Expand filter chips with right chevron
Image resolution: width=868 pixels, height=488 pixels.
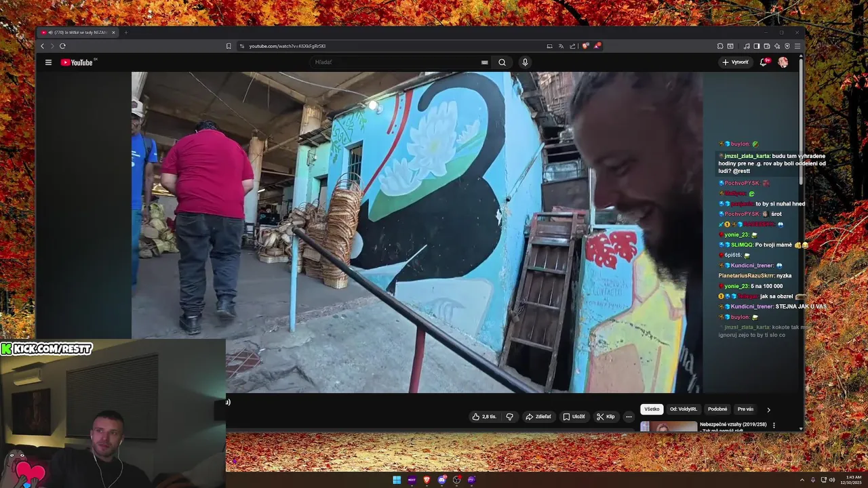click(x=768, y=409)
